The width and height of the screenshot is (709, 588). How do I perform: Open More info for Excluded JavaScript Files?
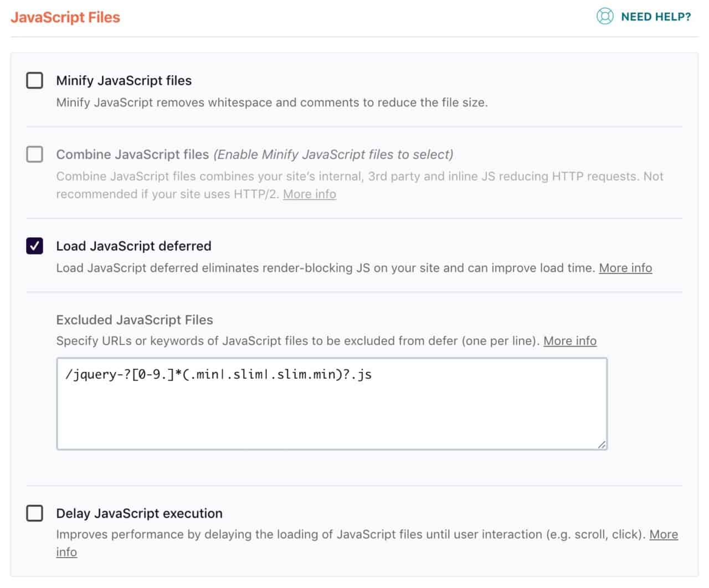tap(570, 341)
